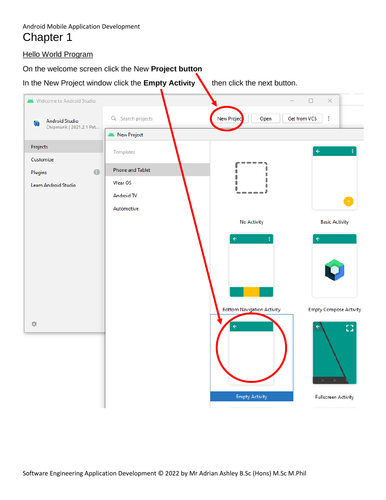Screen dimensions: 386x500
Task: Choose the Fullscreen Activity template thumbnail
Action: tap(334, 353)
